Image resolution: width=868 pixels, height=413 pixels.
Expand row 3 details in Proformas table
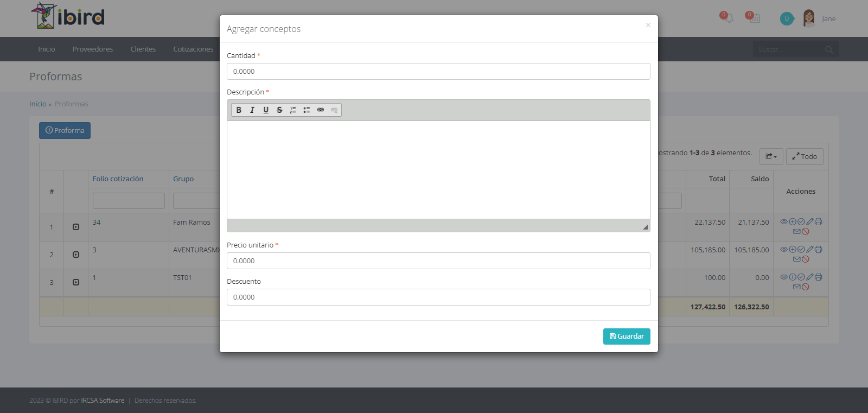[x=76, y=282]
